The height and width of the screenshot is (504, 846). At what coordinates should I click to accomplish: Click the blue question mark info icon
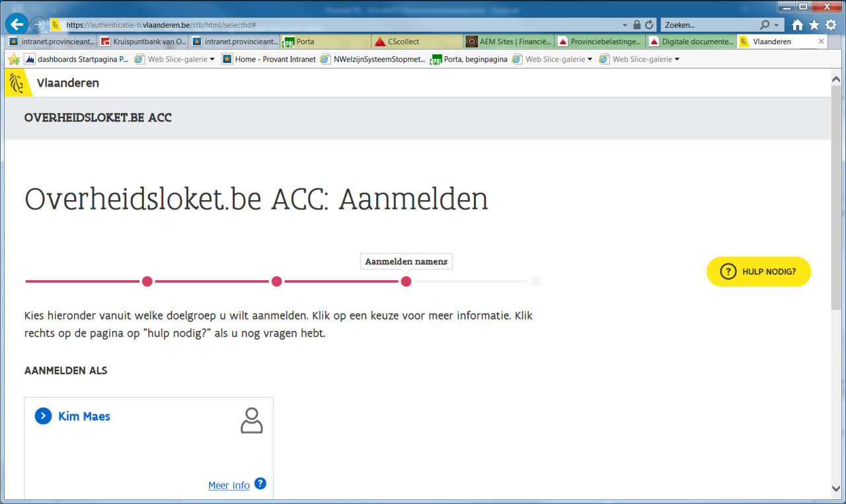(260, 484)
